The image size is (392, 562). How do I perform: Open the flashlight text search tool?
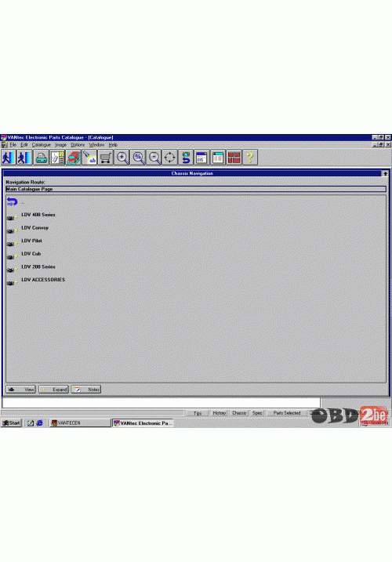tap(89, 158)
